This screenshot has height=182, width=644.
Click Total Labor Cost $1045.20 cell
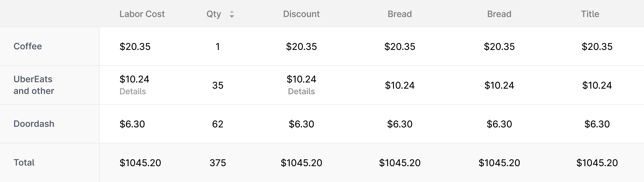click(x=140, y=163)
